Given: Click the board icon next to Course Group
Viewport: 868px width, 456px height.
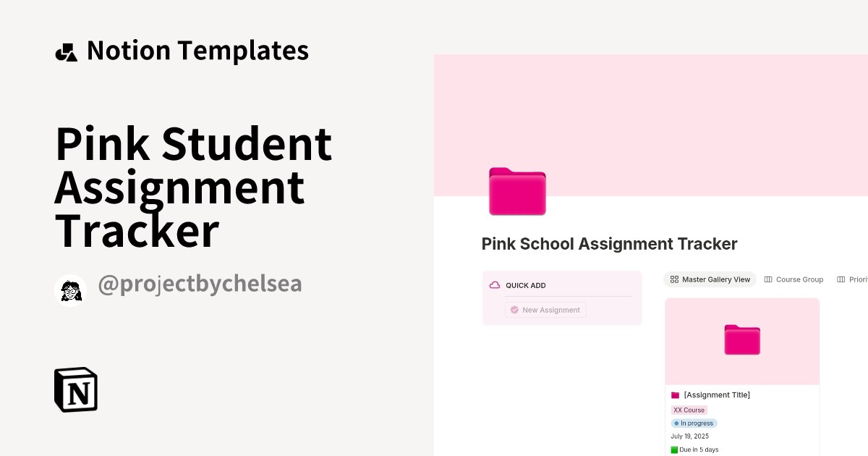Looking at the screenshot, I should coord(767,279).
